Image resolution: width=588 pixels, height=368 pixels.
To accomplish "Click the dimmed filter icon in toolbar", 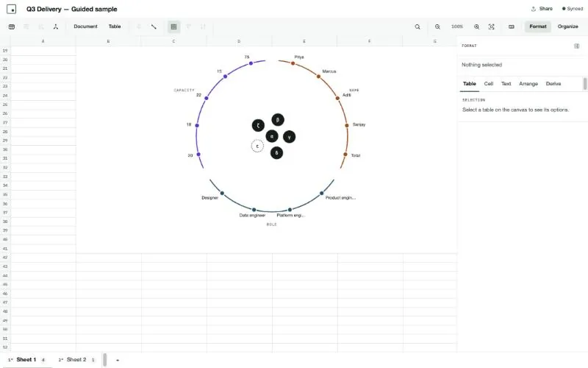I will pyautogui.click(x=189, y=26).
